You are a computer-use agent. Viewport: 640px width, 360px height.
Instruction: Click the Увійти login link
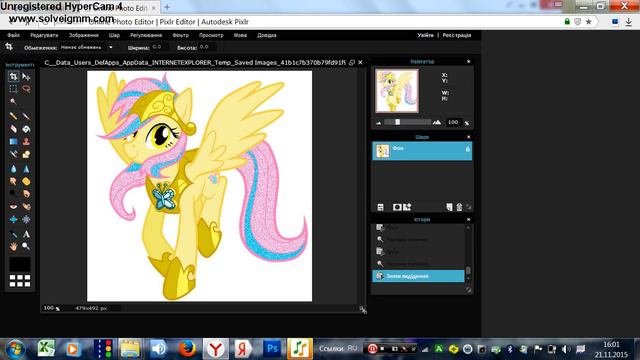[425, 36]
